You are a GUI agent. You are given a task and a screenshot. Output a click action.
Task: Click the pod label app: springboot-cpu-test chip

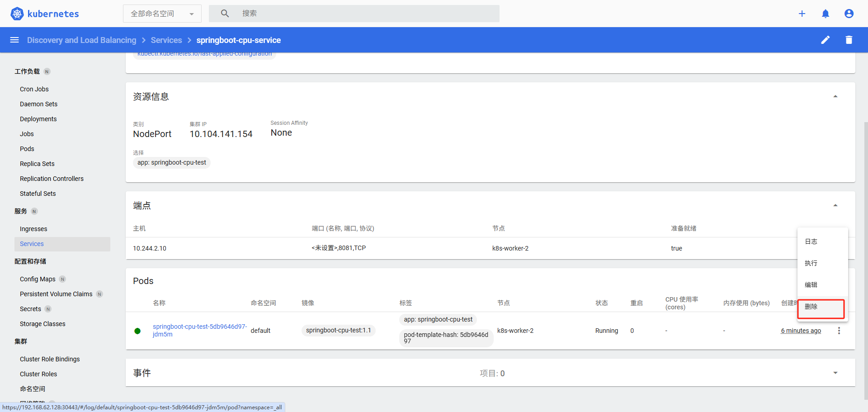[438, 319]
